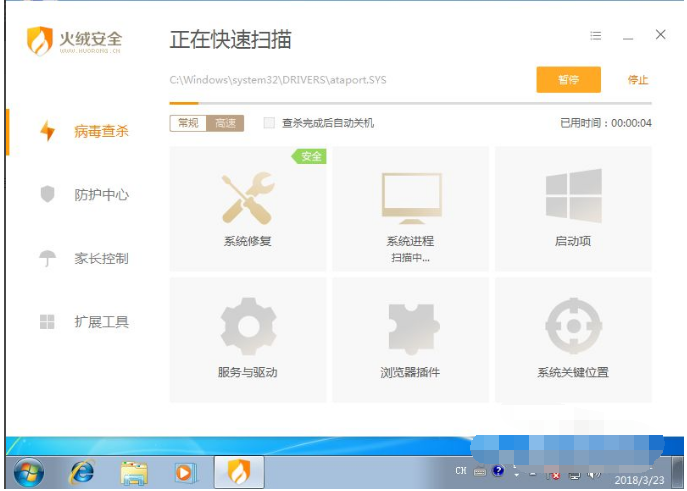Screen dimensions: 687x491
Task: Click the network icon in system tray
Action: point(574,475)
